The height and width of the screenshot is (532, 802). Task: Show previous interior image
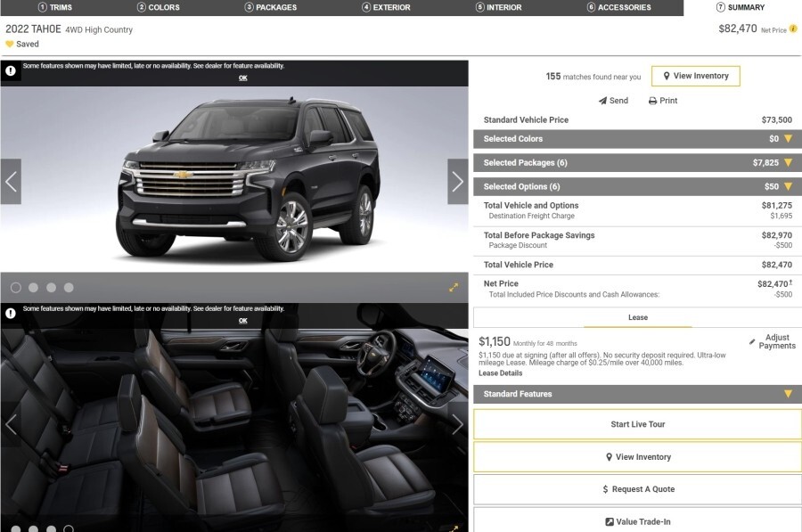coord(11,424)
